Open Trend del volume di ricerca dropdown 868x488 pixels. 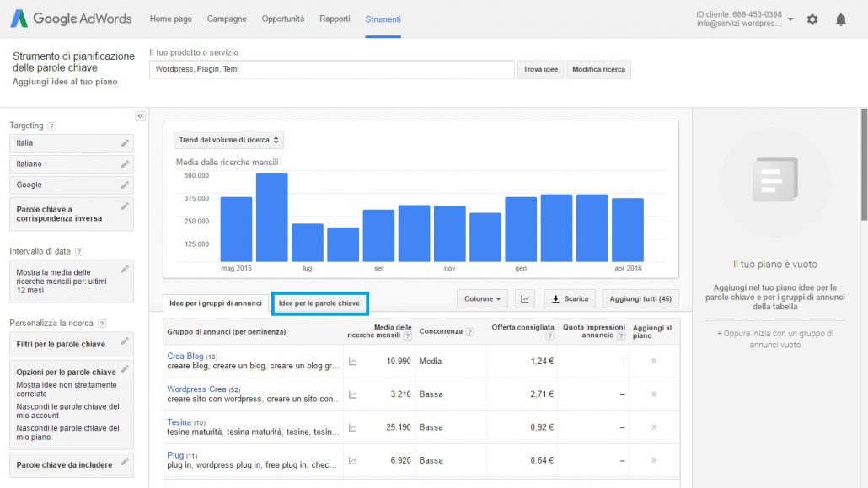pyautogui.click(x=228, y=140)
